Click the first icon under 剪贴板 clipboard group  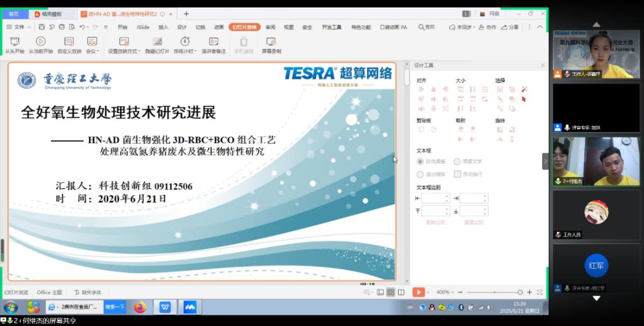[421, 129]
